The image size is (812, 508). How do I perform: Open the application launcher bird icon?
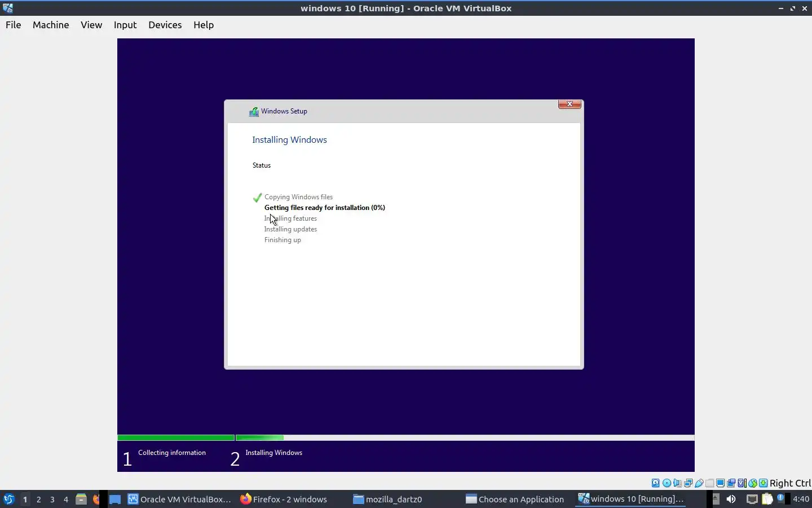pyautogui.click(x=8, y=499)
